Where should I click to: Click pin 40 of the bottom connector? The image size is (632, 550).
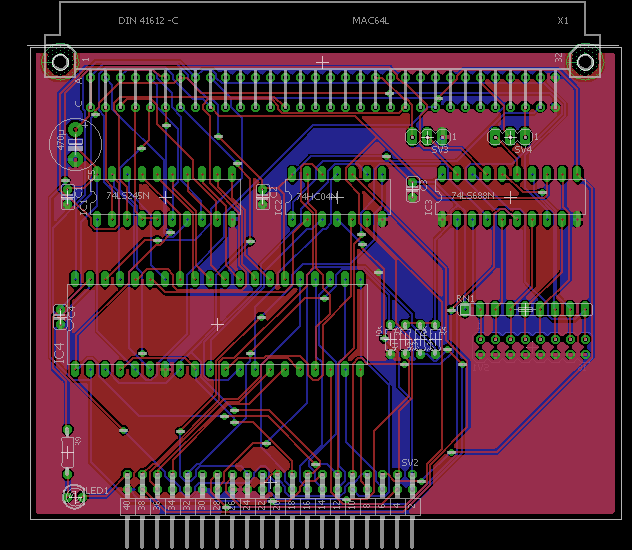pyautogui.click(x=127, y=505)
